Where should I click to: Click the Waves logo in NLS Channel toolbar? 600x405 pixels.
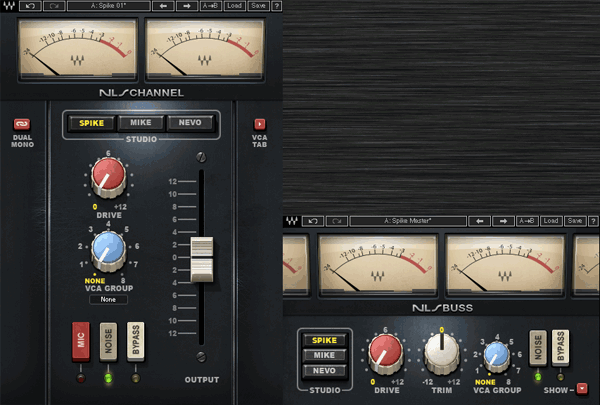click(8, 6)
